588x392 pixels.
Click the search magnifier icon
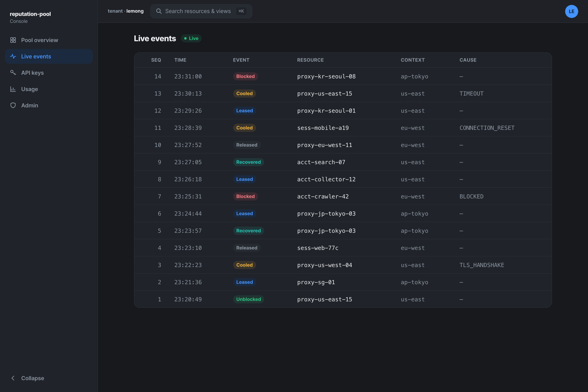pos(159,11)
